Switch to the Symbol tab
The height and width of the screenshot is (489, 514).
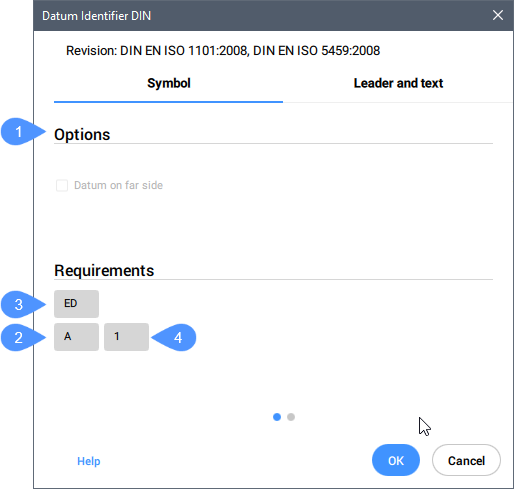tap(169, 83)
